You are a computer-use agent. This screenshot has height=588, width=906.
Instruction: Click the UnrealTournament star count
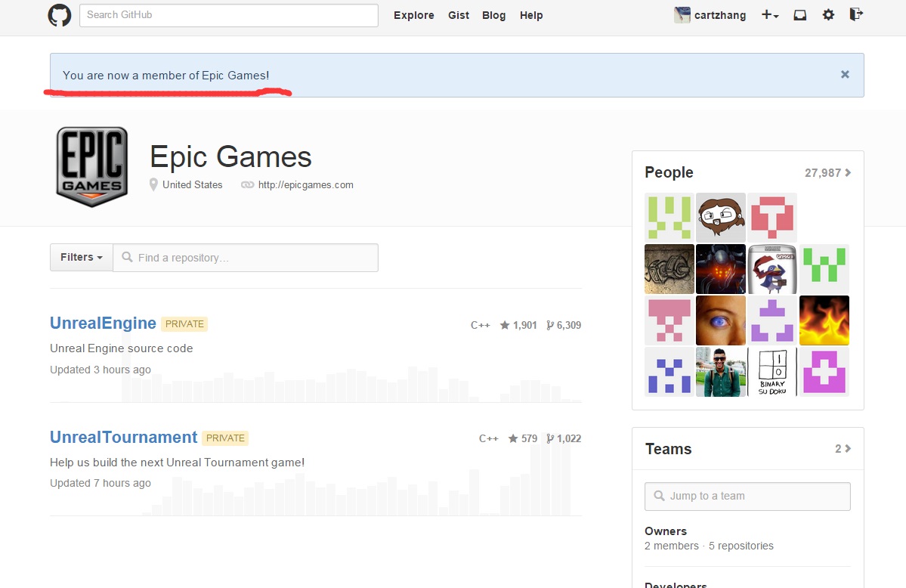tap(523, 438)
